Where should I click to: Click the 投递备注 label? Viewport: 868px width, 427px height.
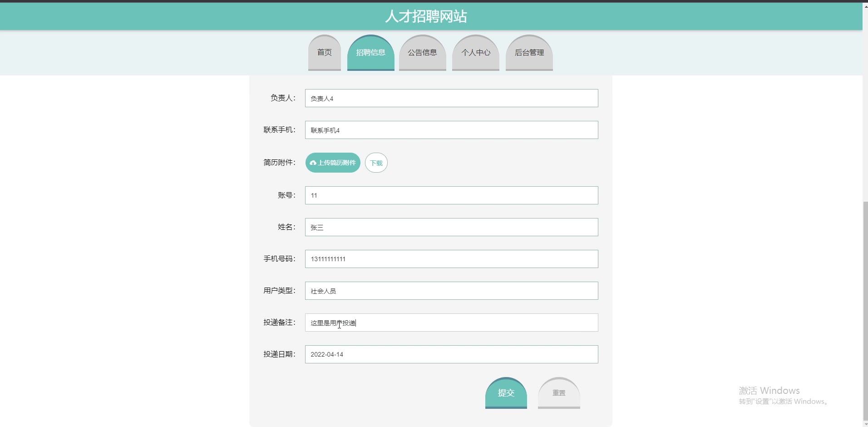[x=279, y=323]
